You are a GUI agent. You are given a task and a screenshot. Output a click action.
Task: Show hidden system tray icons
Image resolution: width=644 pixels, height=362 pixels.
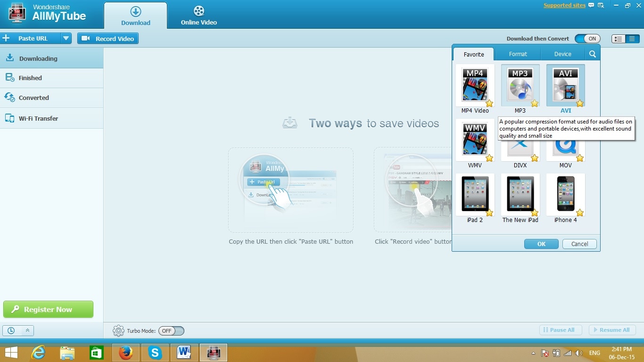pos(533,353)
